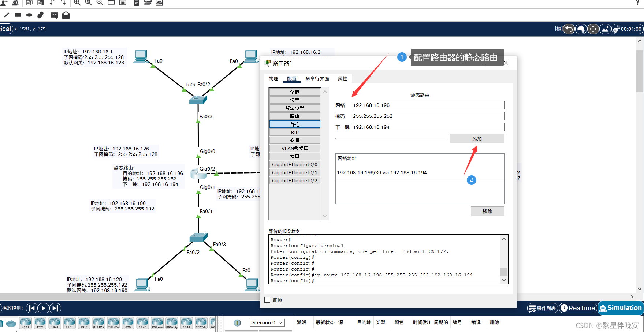Click the 网络 input field

click(428, 105)
